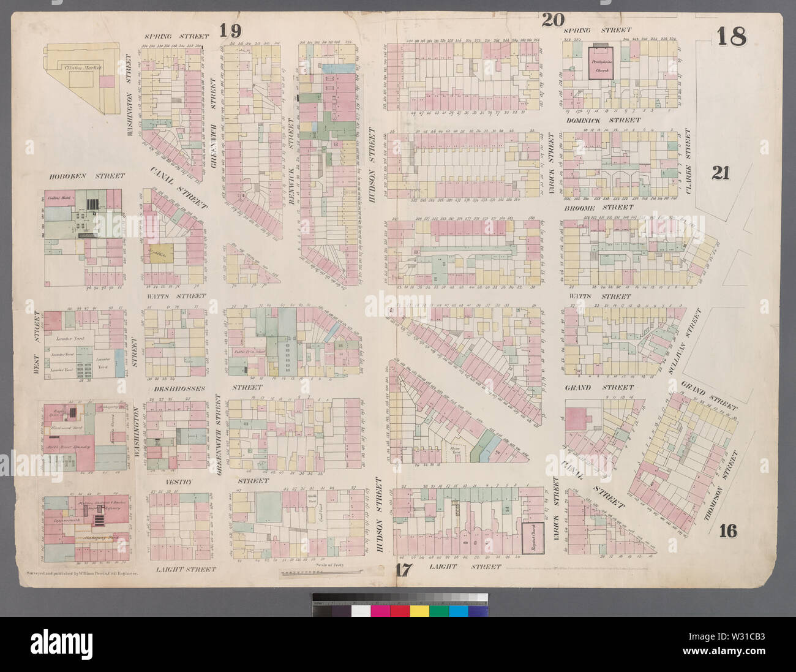Select plate number 16 near Thomson Street
Viewport: 796px width, 672px height.
(728, 531)
